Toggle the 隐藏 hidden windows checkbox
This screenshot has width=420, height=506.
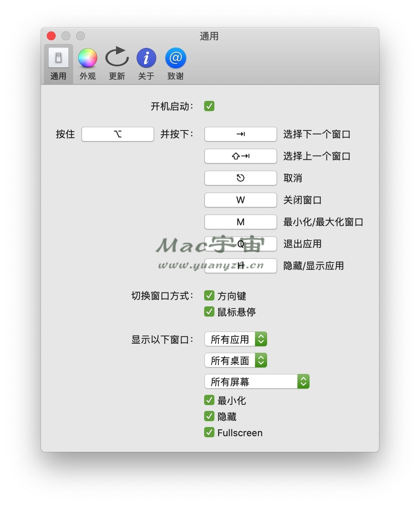point(209,416)
